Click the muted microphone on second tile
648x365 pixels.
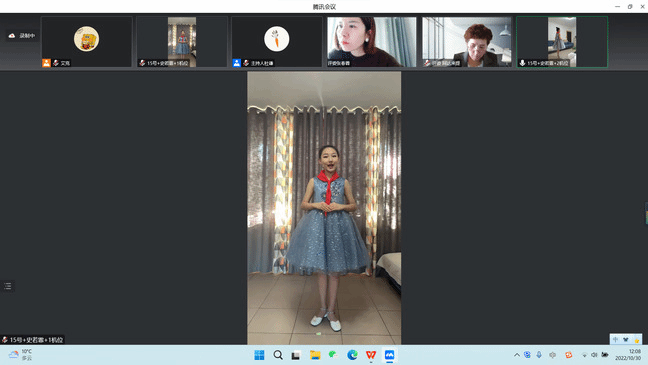(x=142, y=63)
